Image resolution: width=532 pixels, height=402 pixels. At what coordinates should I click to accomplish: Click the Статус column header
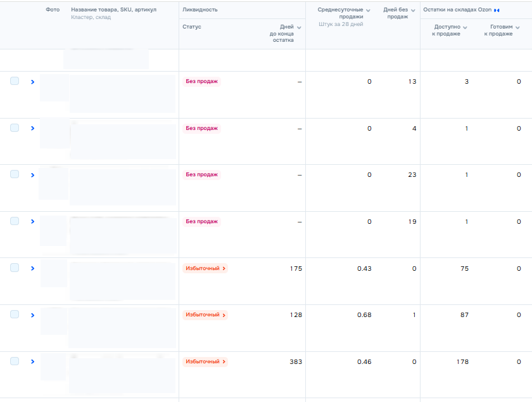pos(192,27)
